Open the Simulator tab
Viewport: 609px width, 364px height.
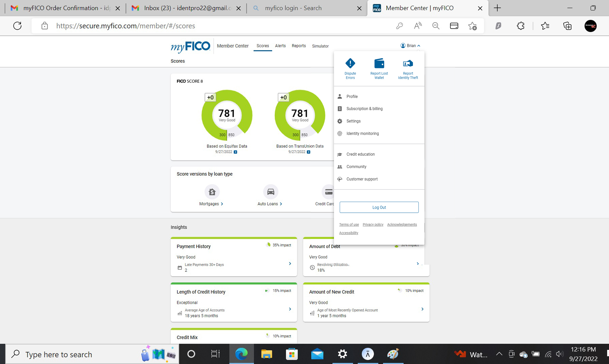coord(320,46)
